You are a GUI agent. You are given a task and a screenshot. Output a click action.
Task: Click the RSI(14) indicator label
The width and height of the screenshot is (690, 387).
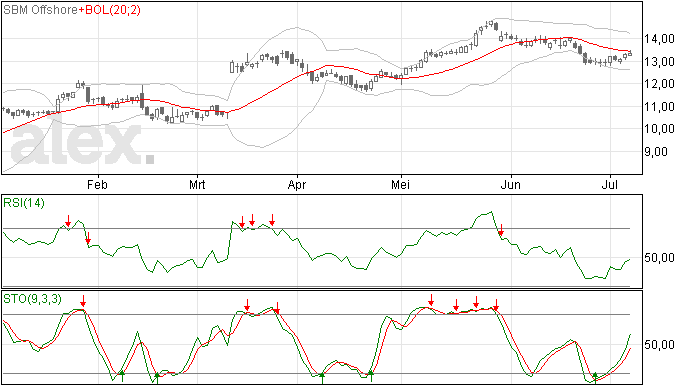click(24, 203)
